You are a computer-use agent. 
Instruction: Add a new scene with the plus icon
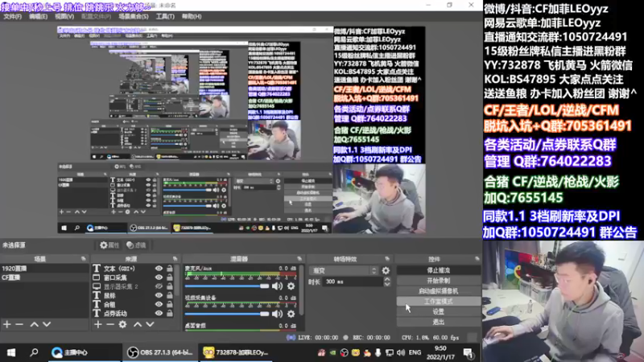(x=7, y=324)
